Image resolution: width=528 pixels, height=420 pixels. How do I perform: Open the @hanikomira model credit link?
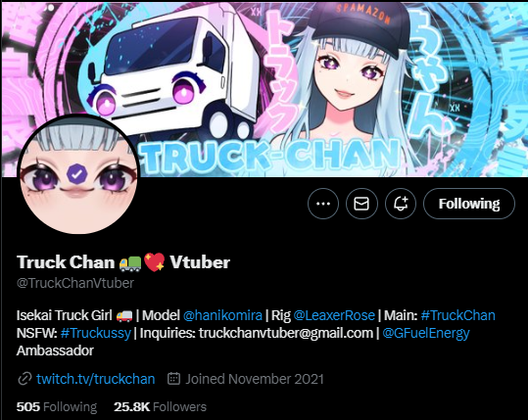(222, 315)
